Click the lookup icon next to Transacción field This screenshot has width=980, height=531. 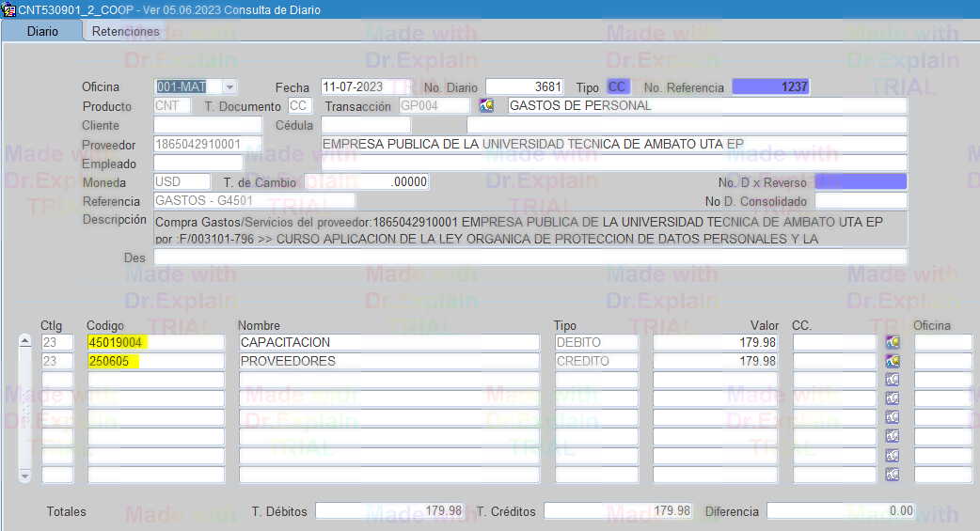[486, 106]
